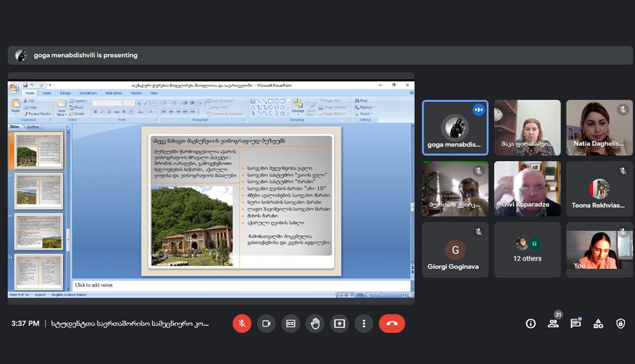Screen dimensions: 635x364
Task: Click the Present now screen icon
Action: 340,323
